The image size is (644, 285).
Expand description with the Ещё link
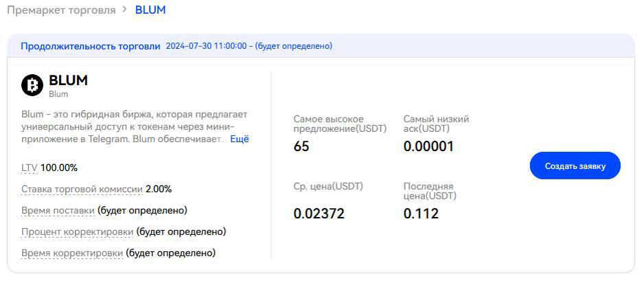click(239, 139)
